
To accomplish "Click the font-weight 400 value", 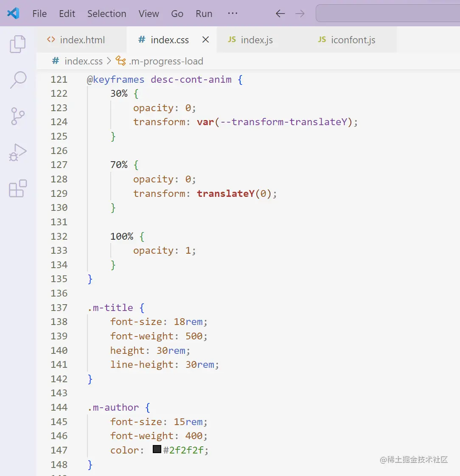I will pos(194,436).
